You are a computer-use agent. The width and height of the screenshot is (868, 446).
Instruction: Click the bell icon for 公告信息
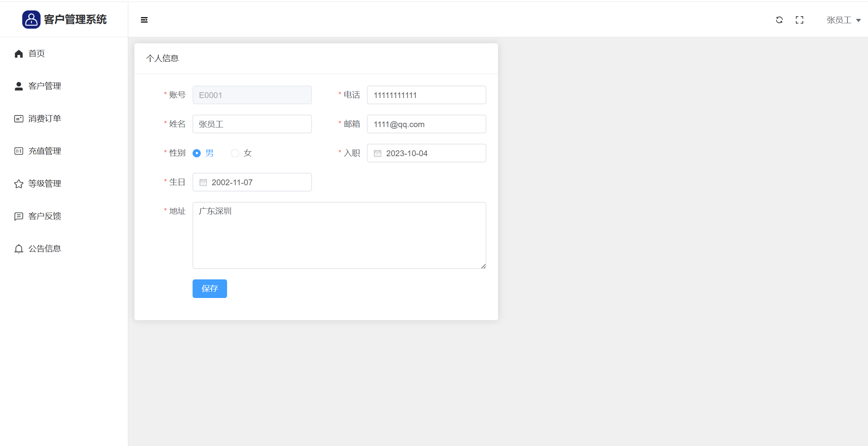[x=19, y=249]
